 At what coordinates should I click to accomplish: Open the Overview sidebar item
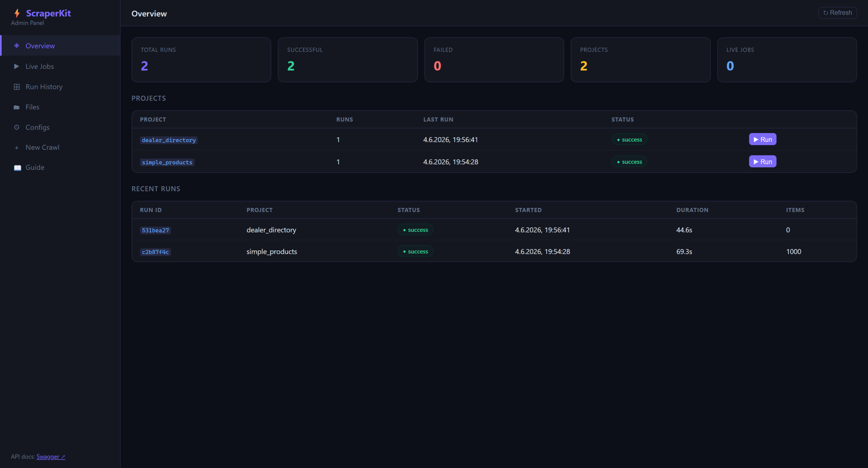(61, 45)
